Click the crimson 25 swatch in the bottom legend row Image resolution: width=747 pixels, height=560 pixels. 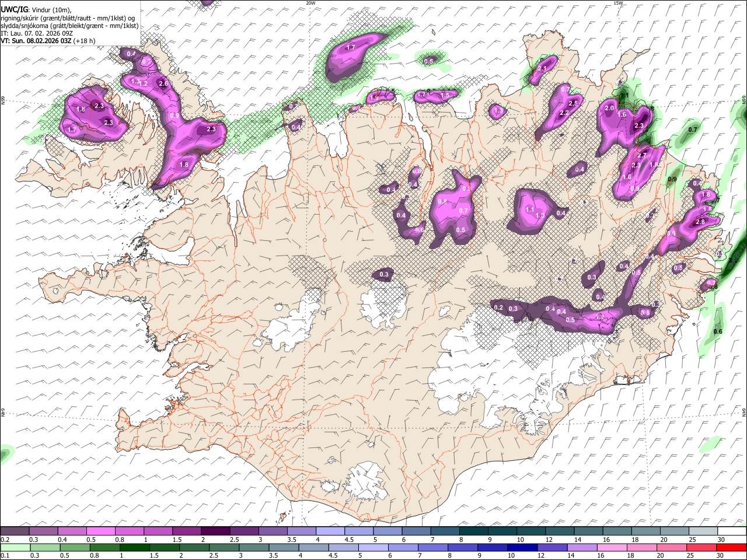703,548
